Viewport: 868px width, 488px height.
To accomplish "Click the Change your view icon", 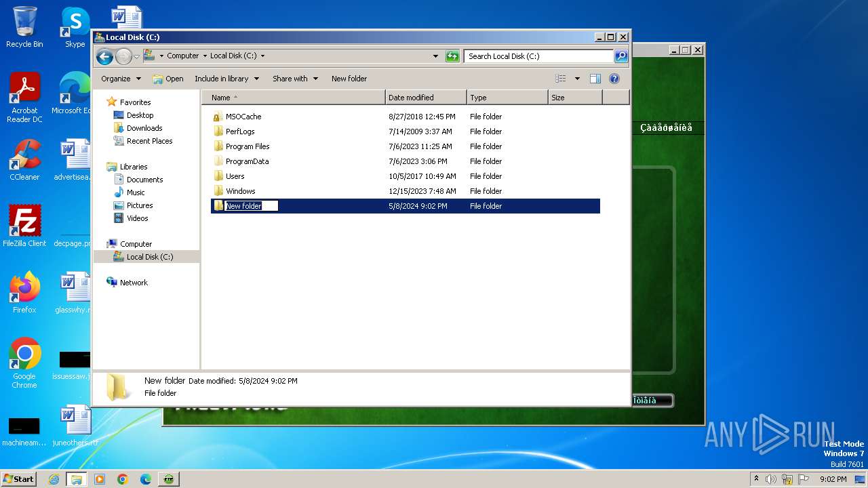I will 561,79.
